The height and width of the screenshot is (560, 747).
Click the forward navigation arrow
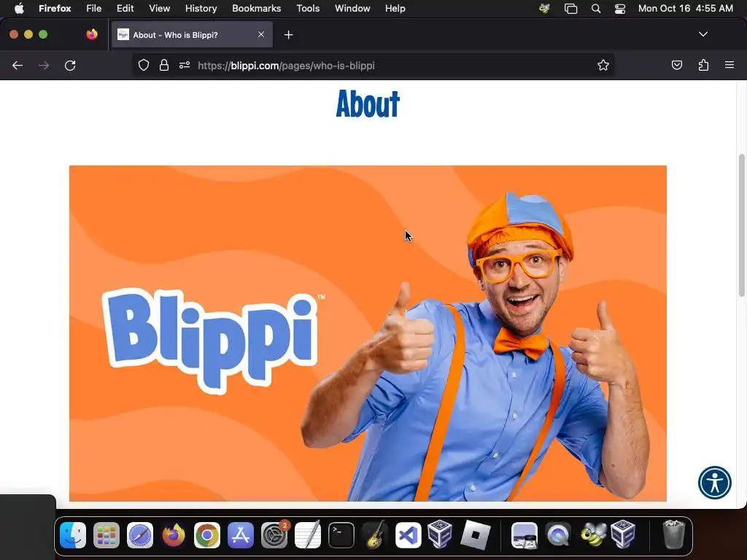(x=44, y=65)
